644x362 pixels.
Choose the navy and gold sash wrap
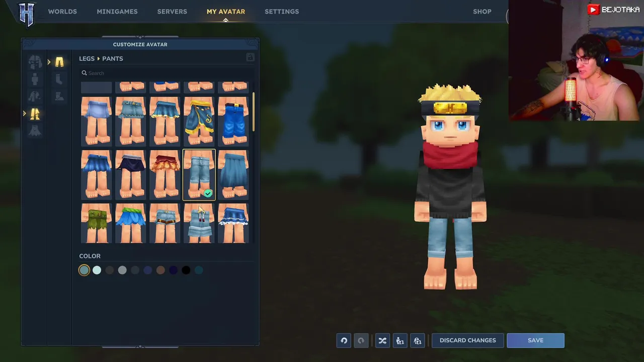(x=199, y=121)
